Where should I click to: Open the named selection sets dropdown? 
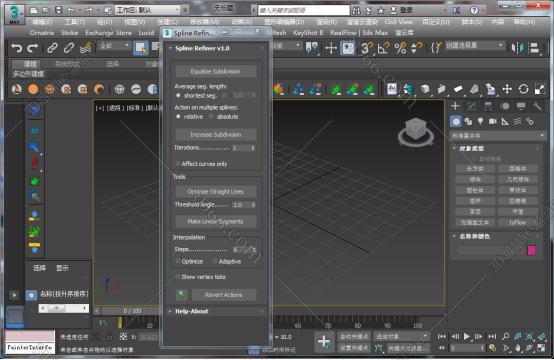point(475,45)
